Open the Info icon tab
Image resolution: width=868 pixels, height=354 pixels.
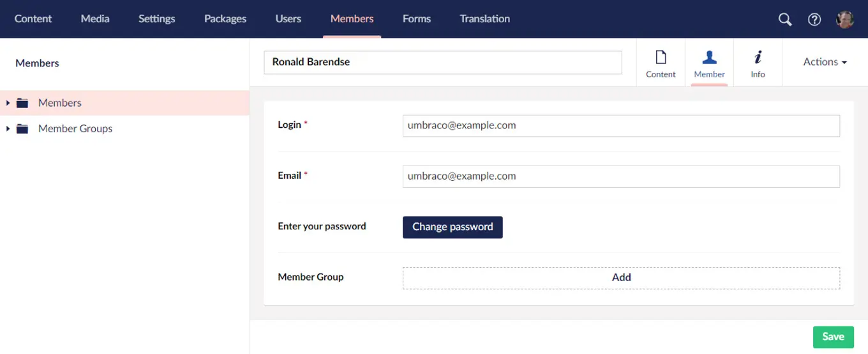758,63
